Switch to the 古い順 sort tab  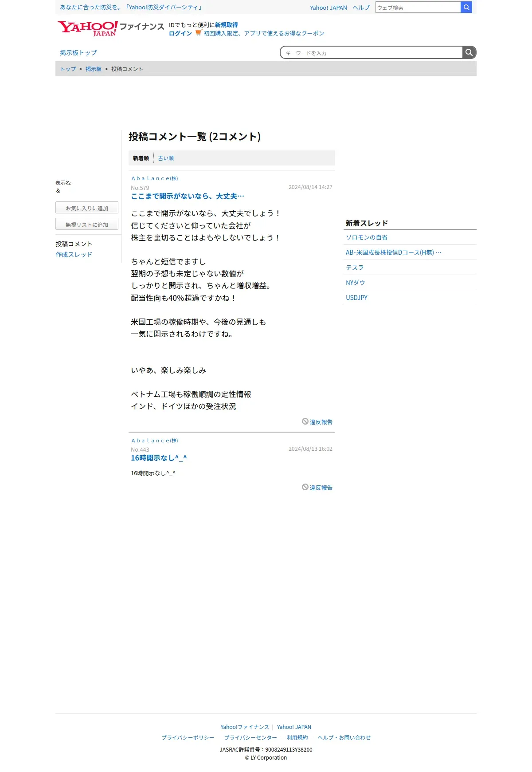pyautogui.click(x=166, y=158)
